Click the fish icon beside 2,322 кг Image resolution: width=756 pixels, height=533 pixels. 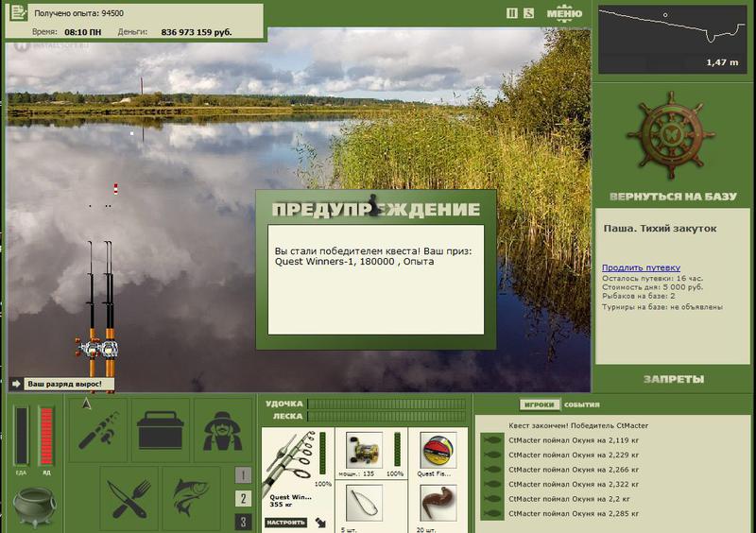[x=492, y=484]
